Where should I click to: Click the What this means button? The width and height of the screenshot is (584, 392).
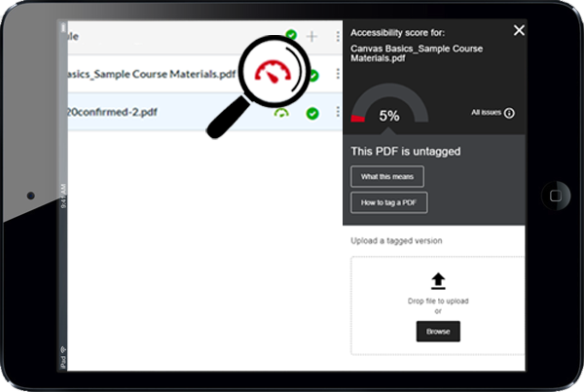[x=387, y=176]
